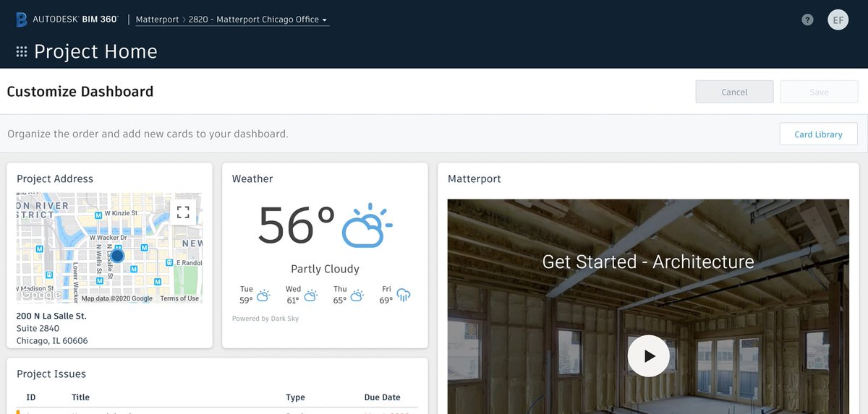Click the Get Started - Architecture video title
The image size is (868, 414).
[648, 262]
